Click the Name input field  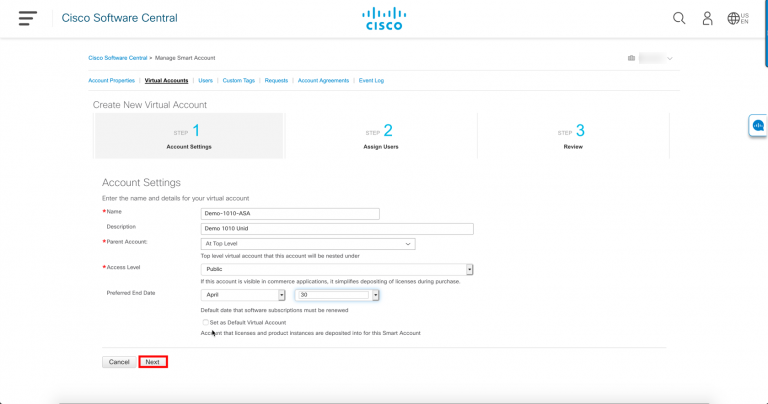click(x=290, y=214)
